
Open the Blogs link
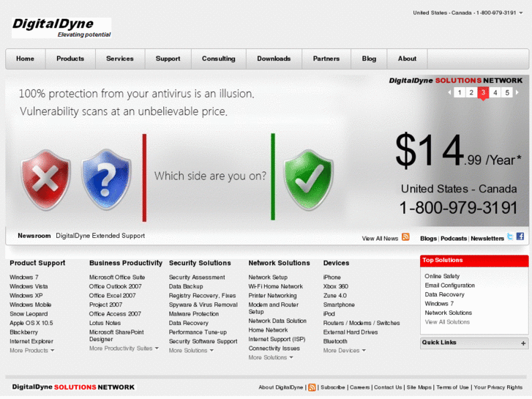pos(428,239)
